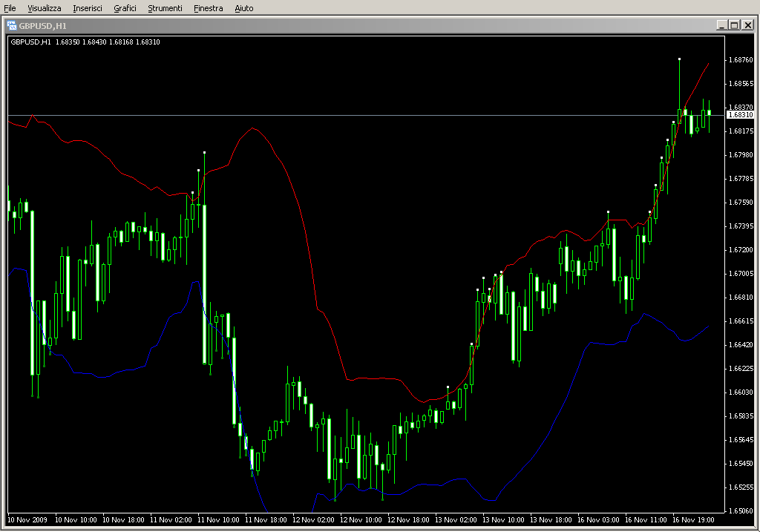Open the Aiuto menu
This screenshot has height=532, width=760.
[244, 8]
